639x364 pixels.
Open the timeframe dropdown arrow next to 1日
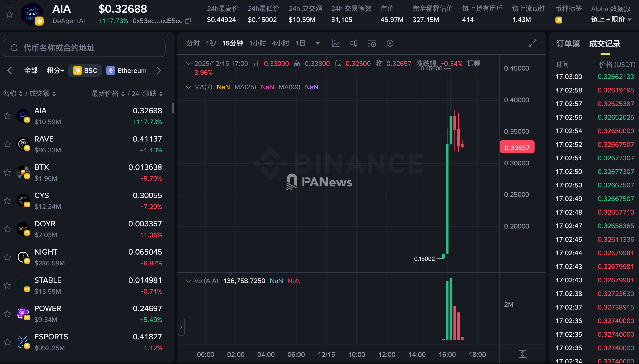(x=317, y=43)
